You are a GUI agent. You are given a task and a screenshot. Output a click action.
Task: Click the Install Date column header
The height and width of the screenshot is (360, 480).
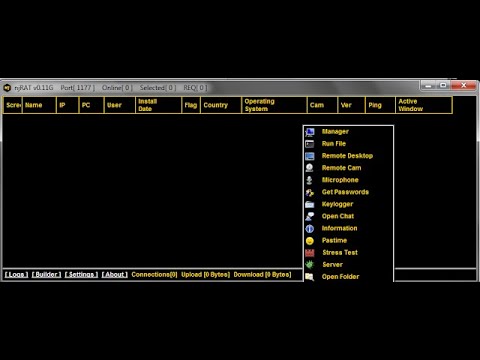[159, 105]
